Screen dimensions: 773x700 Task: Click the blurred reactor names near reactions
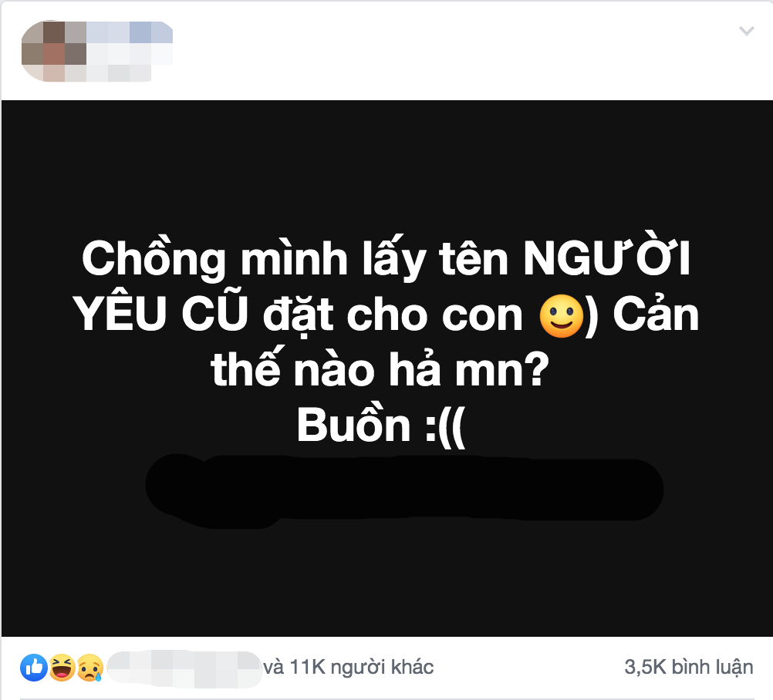pos(184,669)
